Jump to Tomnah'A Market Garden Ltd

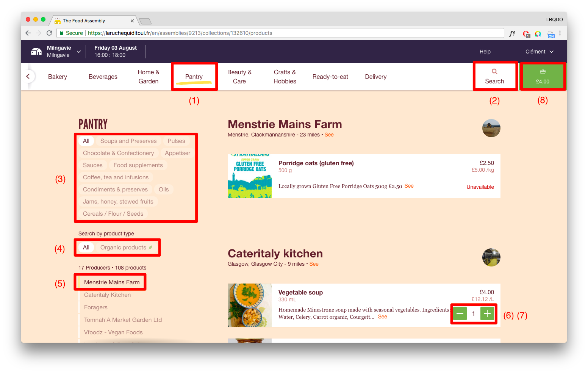tap(123, 320)
